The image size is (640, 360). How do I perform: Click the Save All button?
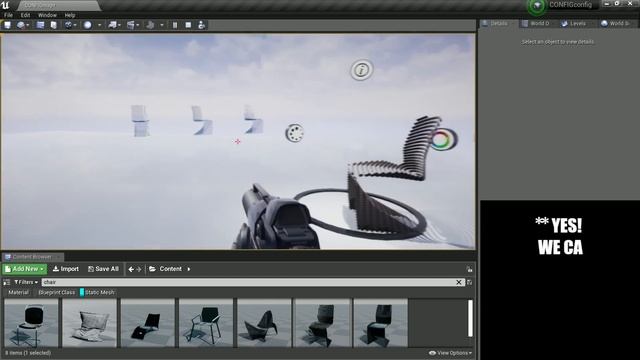pyautogui.click(x=103, y=269)
